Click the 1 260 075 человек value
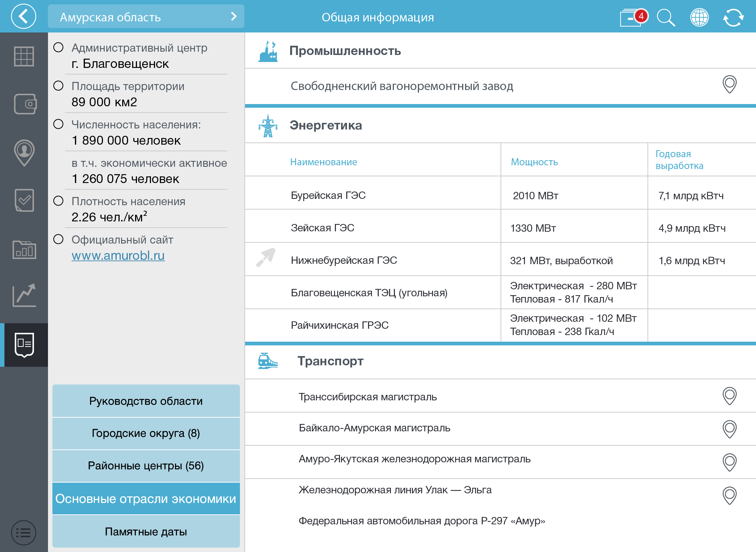The width and height of the screenshot is (756, 552). click(x=126, y=179)
